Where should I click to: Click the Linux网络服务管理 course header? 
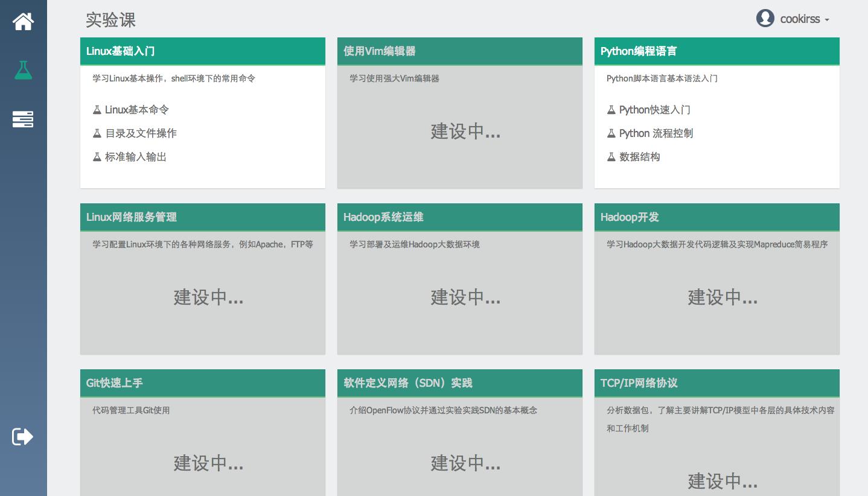(x=203, y=217)
